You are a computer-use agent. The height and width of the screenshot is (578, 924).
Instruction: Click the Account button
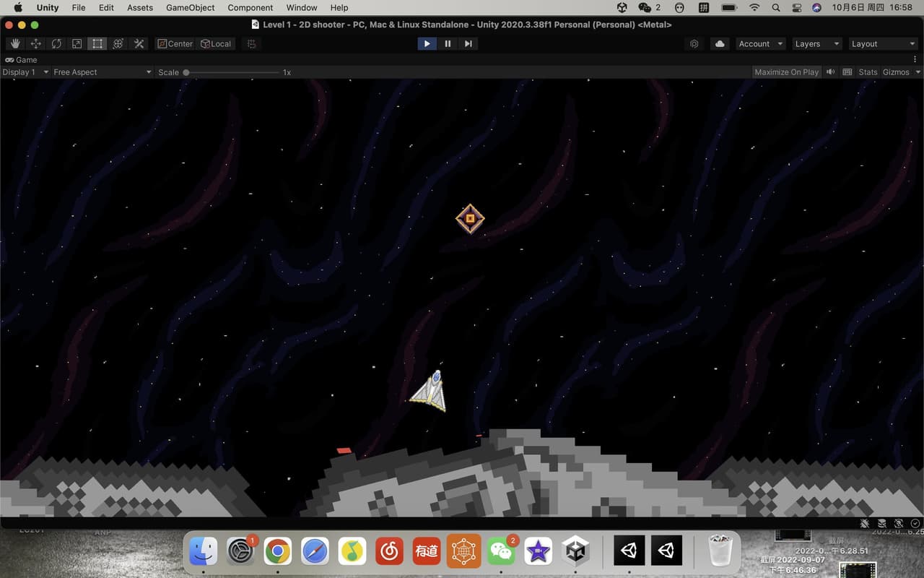point(760,44)
